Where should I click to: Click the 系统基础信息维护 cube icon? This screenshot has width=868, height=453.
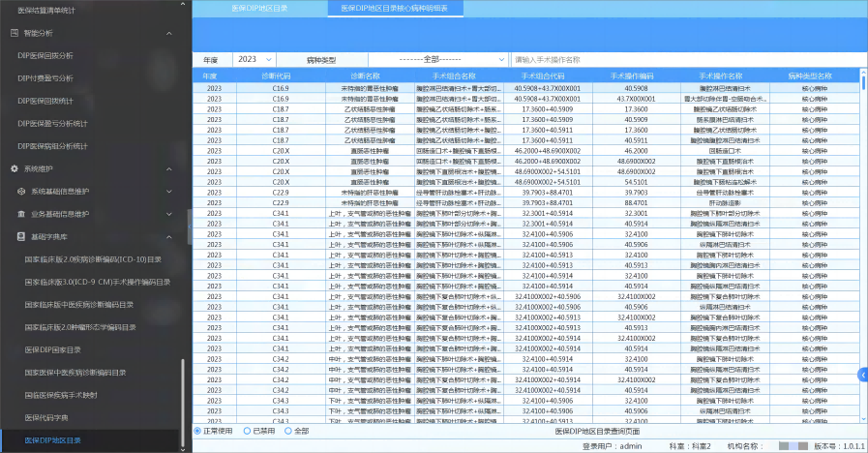[21, 192]
